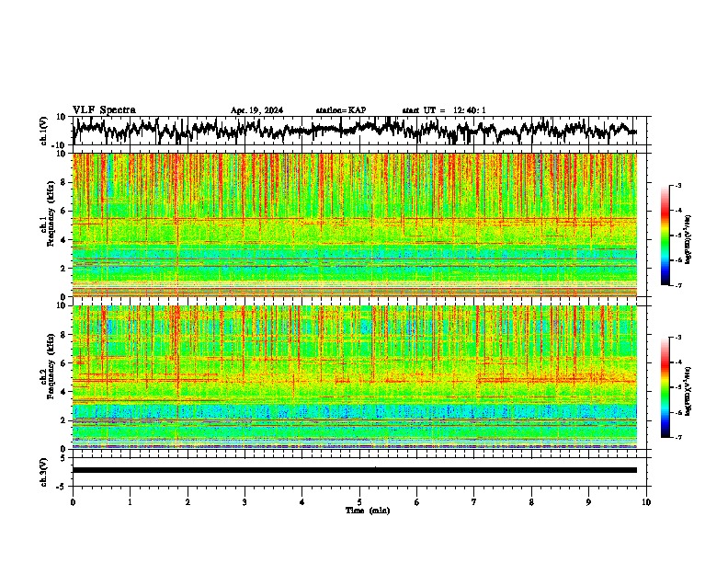
Task: Click the "VLF Spectra" plot title
Action: pos(104,110)
